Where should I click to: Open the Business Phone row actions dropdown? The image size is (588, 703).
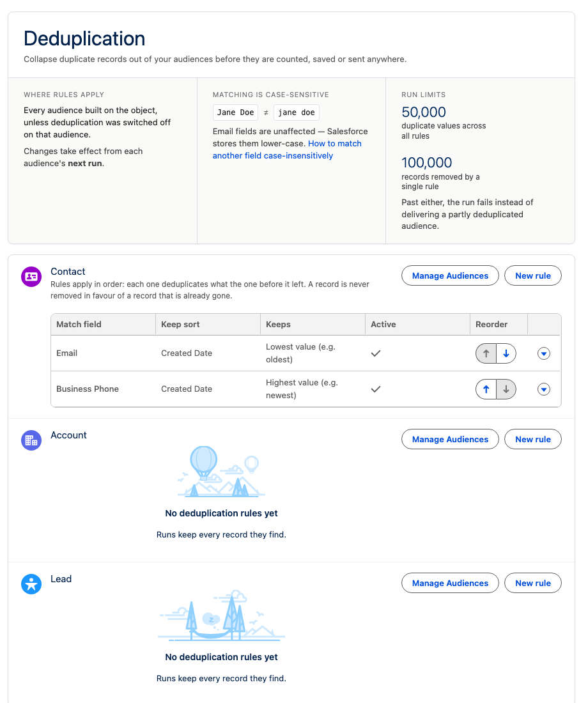click(544, 390)
